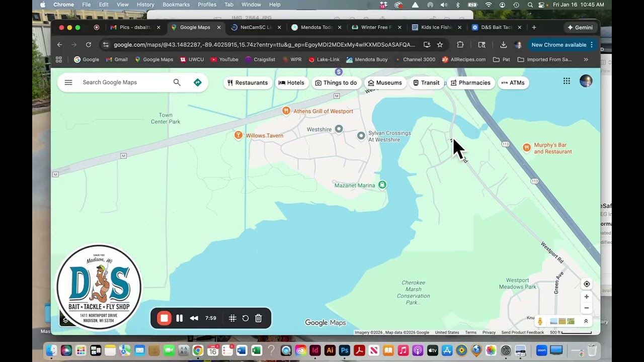
Task: Zoom in the map with plus button
Action: tap(587, 297)
